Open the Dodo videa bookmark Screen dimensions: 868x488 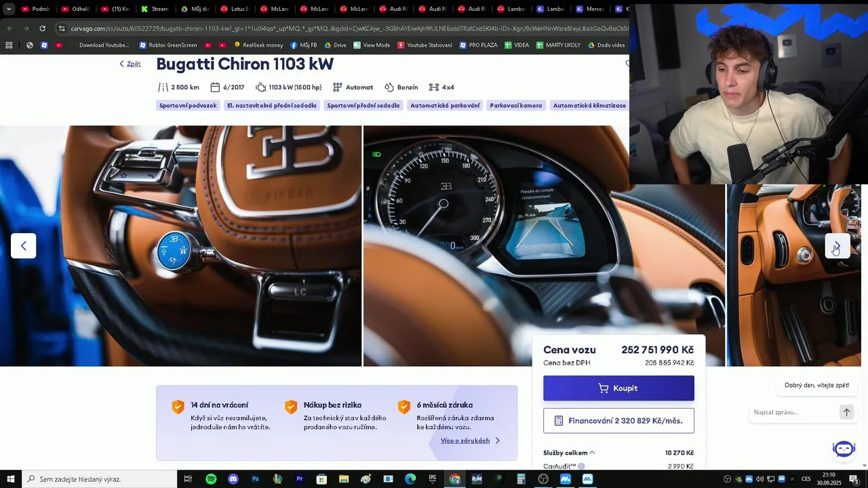(606, 45)
